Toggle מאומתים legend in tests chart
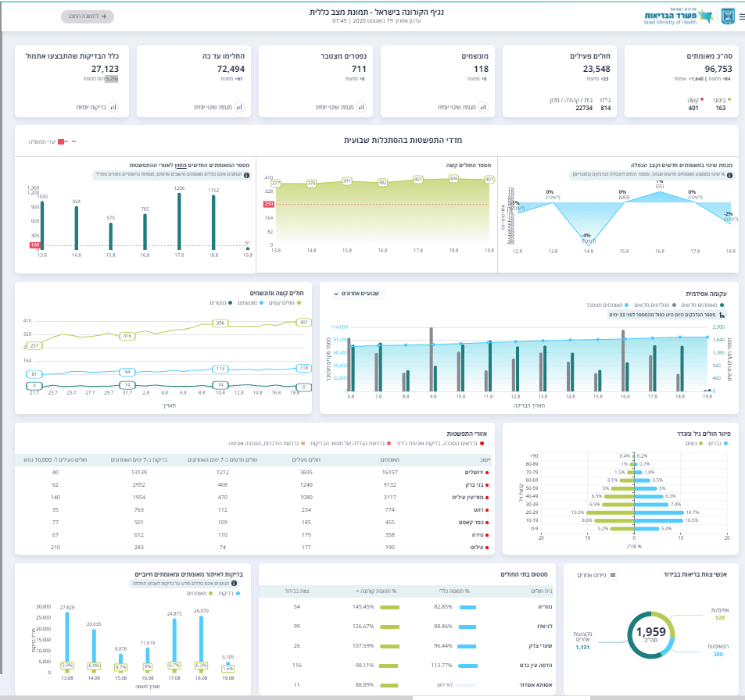Screen dimensions: 745x700 point(199,593)
